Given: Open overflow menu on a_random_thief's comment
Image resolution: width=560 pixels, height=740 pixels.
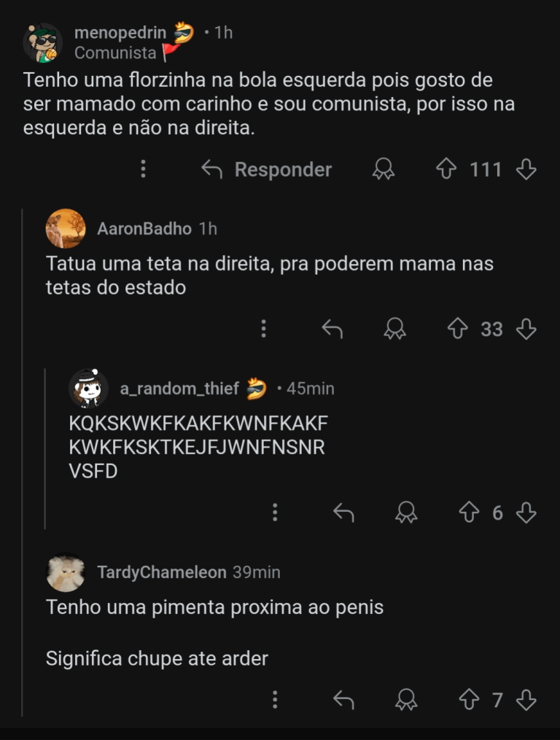Looking at the screenshot, I should [x=275, y=513].
